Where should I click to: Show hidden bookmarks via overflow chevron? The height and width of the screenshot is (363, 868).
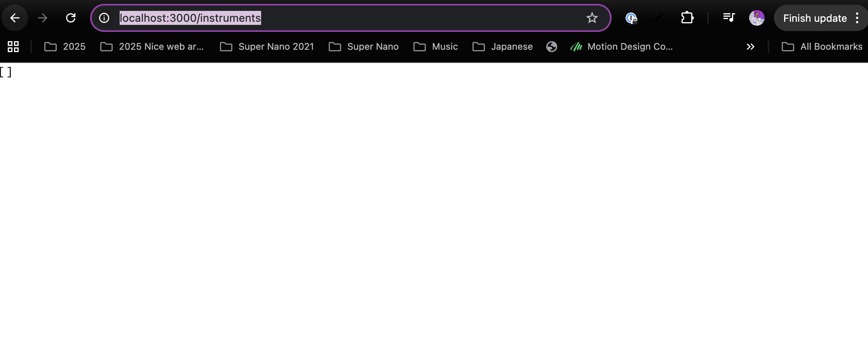pos(750,47)
